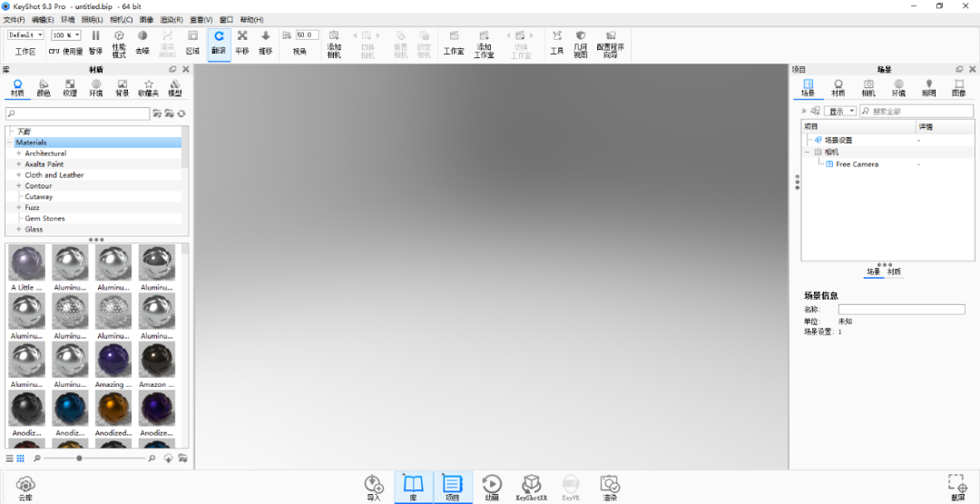980x504 pixels.
Task: Switch to the 照明 (Lighting) project tab
Action: click(928, 87)
